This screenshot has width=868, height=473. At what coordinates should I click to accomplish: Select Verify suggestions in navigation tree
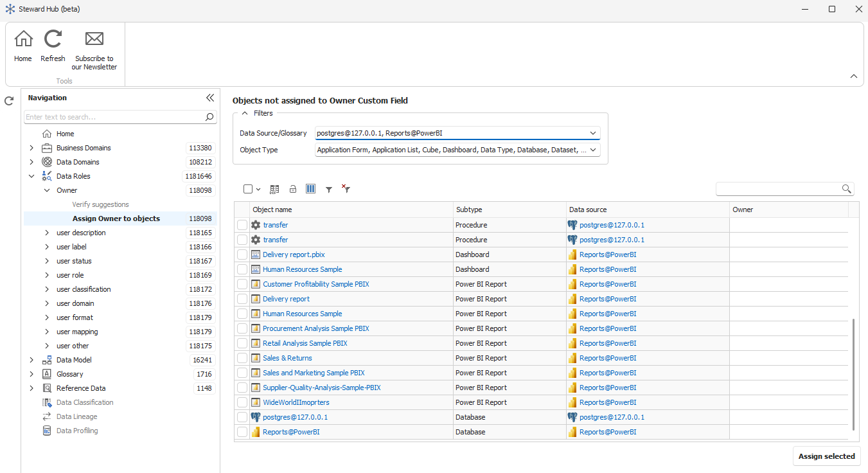pos(100,204)
